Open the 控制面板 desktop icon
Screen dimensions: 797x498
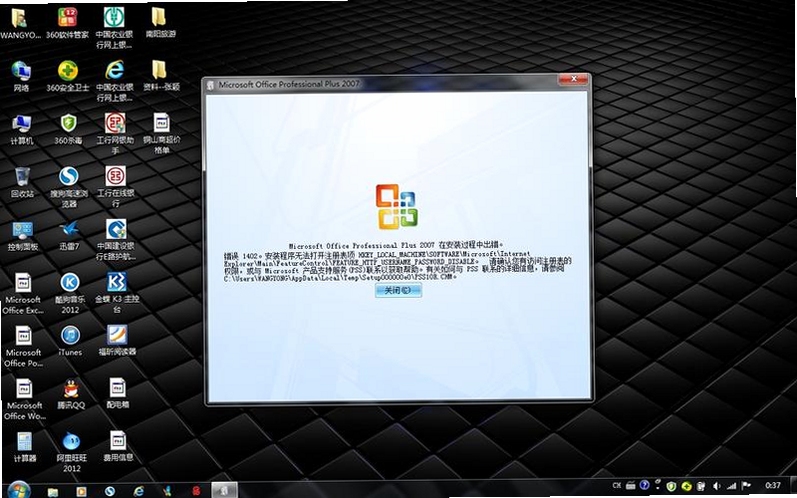22,236
